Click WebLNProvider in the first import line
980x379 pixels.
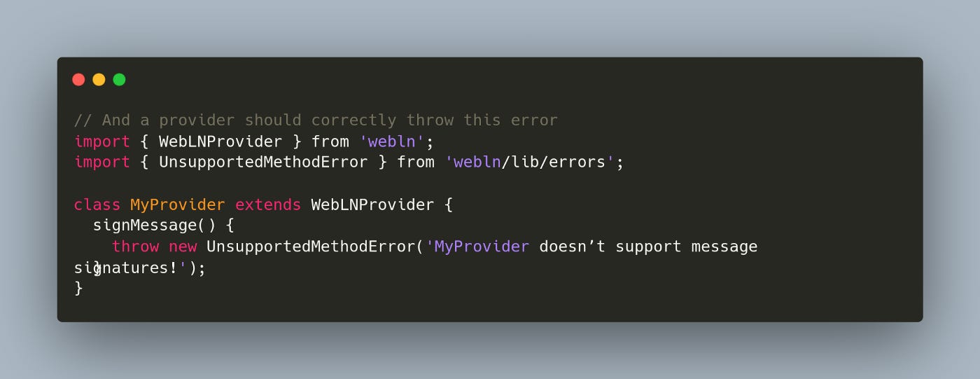point(220,142)
